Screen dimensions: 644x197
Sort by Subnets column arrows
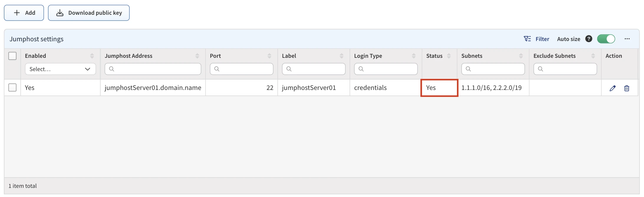(521, 56)
